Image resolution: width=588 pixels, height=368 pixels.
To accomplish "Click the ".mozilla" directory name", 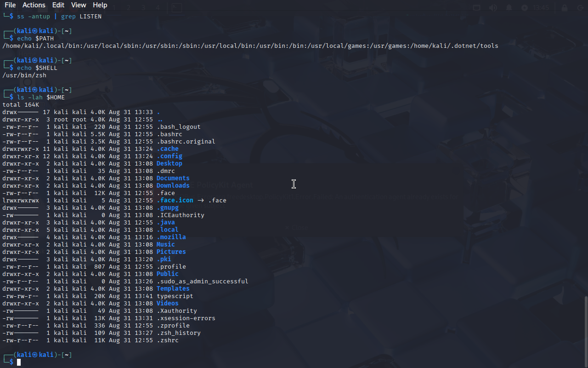I will point(171,237).
